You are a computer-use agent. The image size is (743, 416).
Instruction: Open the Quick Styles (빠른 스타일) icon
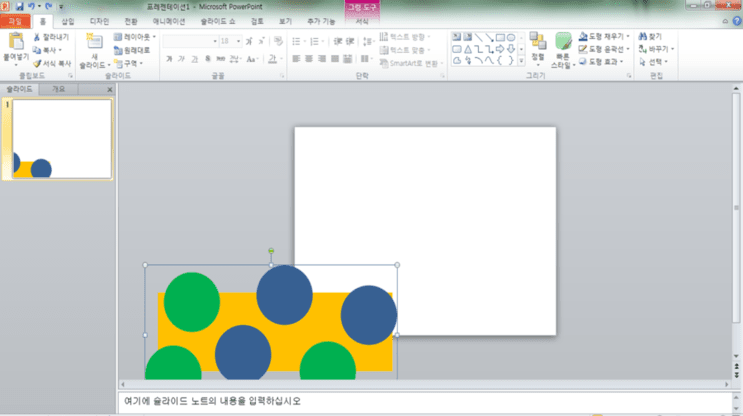point(563,41)
